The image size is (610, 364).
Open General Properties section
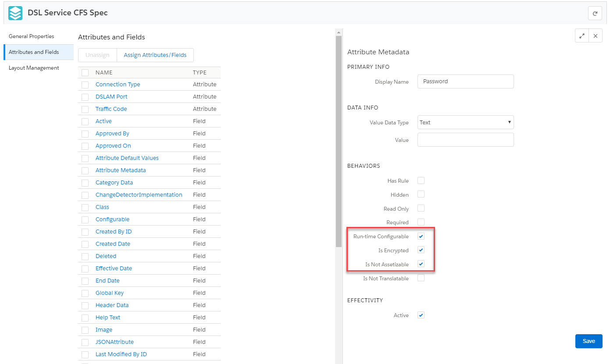(32, 36)
